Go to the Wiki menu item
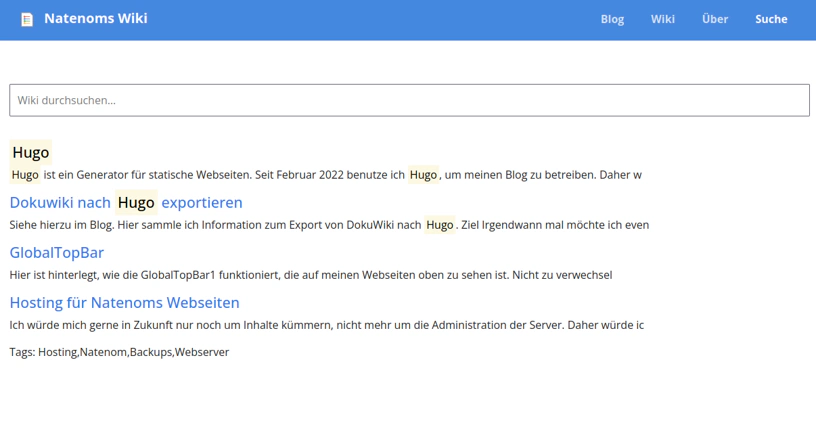 662,19
